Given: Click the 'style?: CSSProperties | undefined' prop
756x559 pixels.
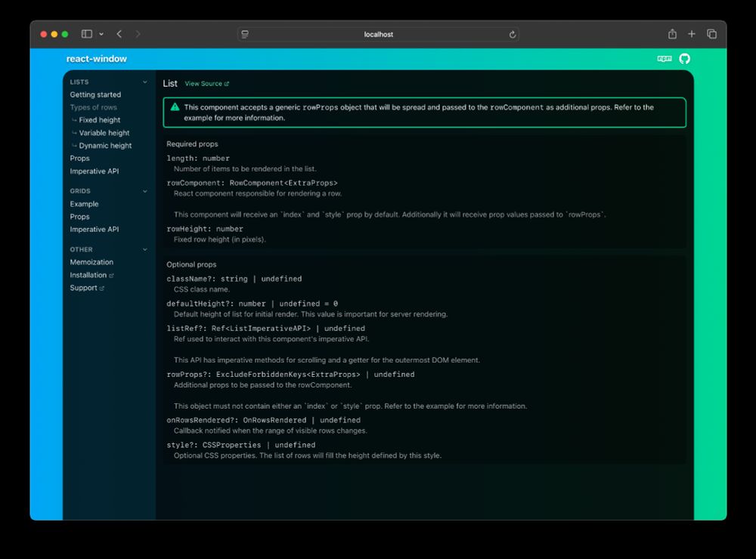Looking at the screenshot, I should (241, 445).
